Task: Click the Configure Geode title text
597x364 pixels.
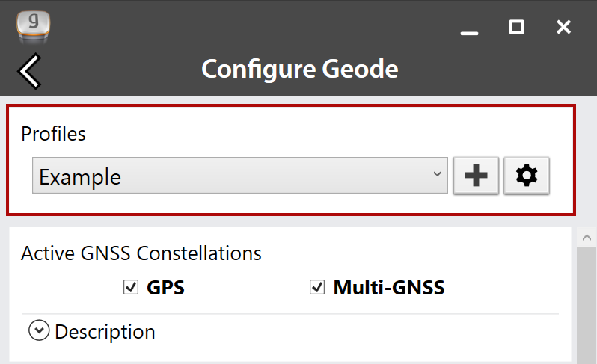Action: pos(299,70)
